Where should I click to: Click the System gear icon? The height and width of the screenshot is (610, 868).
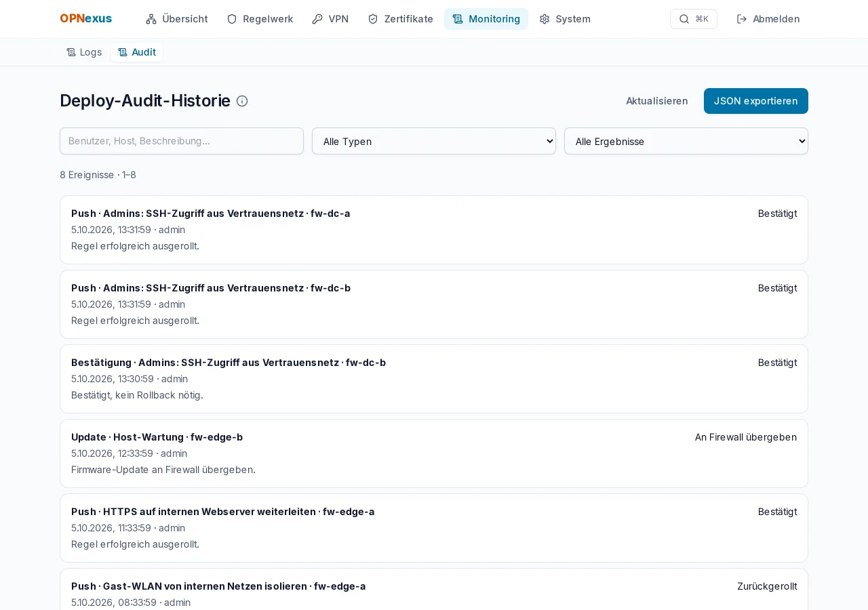tap(545, 19)
